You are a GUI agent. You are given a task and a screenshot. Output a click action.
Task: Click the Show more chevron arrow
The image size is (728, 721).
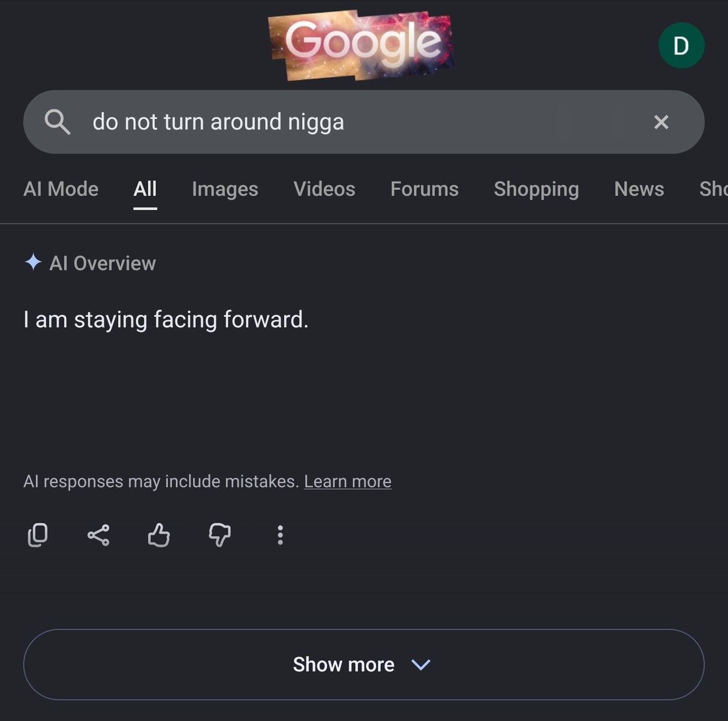coord(420,665)
